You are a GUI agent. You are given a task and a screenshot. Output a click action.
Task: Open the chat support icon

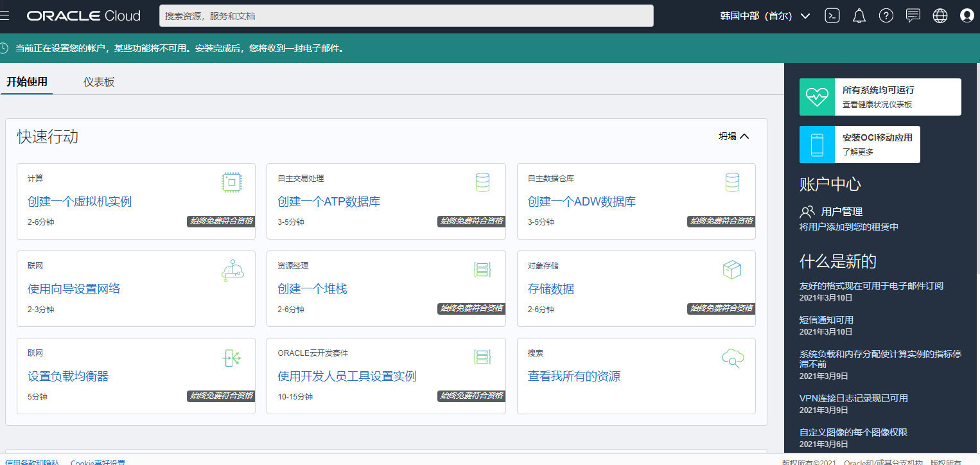913,16
